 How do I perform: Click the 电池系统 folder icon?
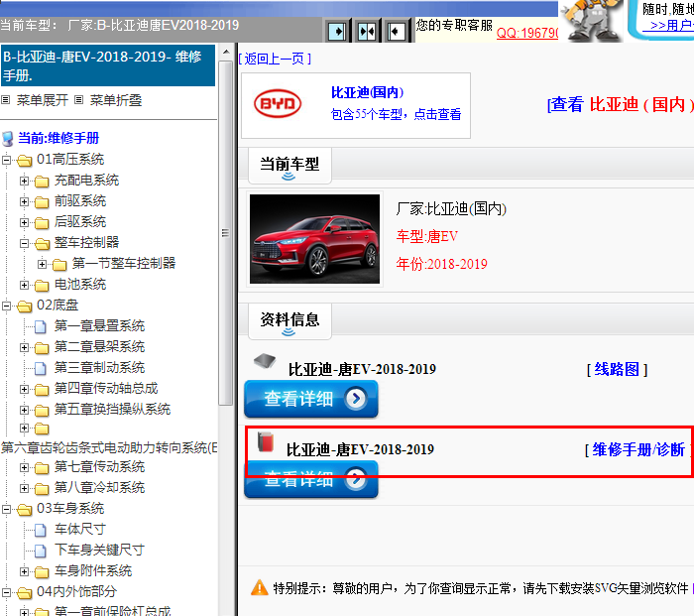[x=42, y=286]
